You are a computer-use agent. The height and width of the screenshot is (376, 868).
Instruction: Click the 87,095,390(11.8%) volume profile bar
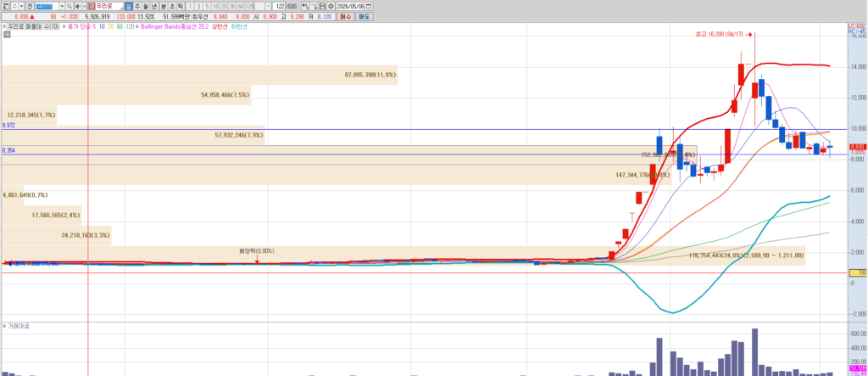click(199, 75)
